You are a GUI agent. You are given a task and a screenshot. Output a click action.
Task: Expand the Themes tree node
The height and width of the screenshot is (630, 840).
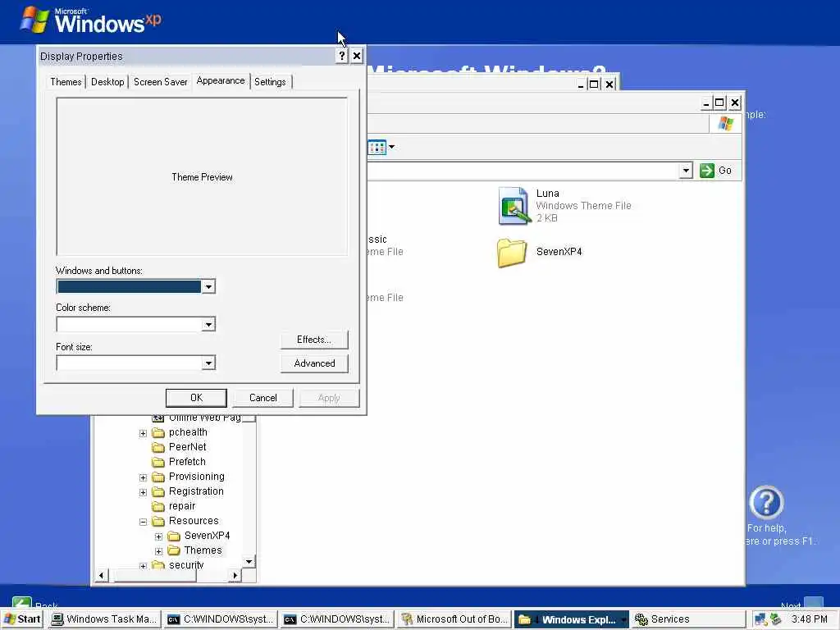(158, 550)
